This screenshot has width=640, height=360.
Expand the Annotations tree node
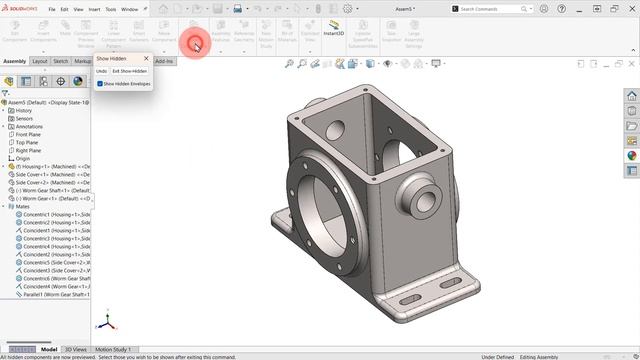(x=3, y=127)
